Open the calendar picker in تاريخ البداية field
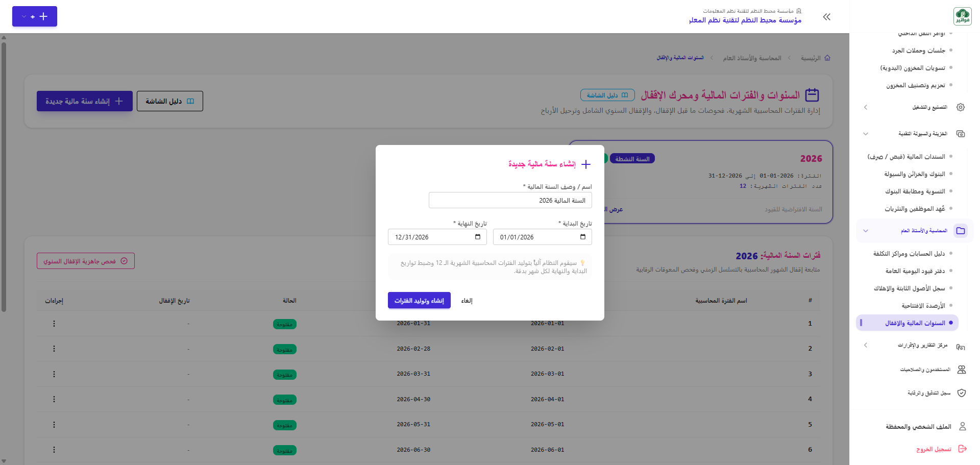Image resolution: width=980 pixels, height=465 pixels. (x=583, y=237)
